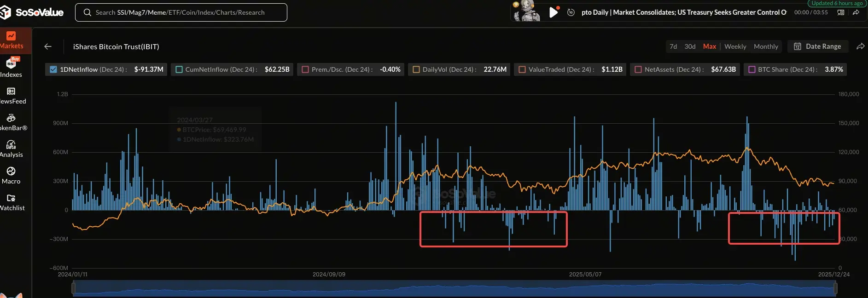Switch chart range to 30d
The height and width of the screenshot is (298, 868).
point(690,46)
